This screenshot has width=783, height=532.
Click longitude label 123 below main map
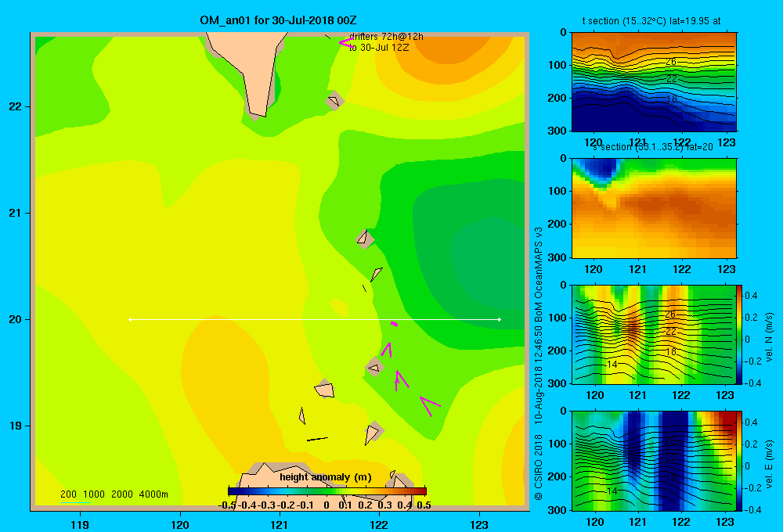click(479, 524)
